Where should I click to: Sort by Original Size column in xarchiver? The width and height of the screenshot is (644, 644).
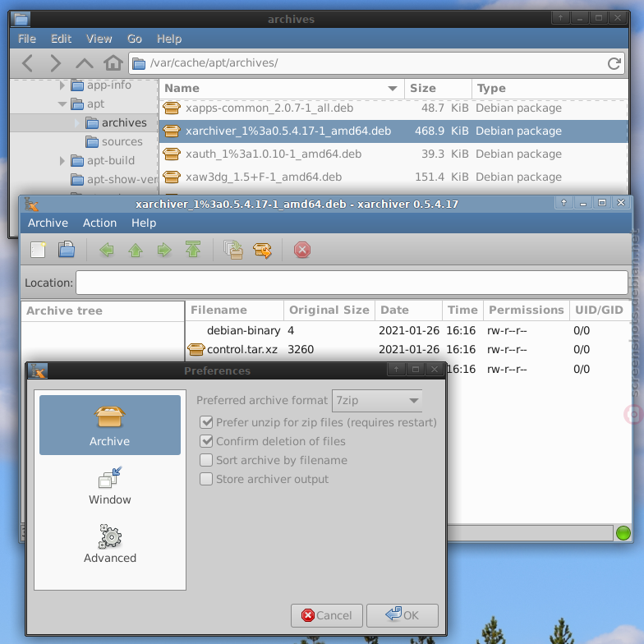329,310
